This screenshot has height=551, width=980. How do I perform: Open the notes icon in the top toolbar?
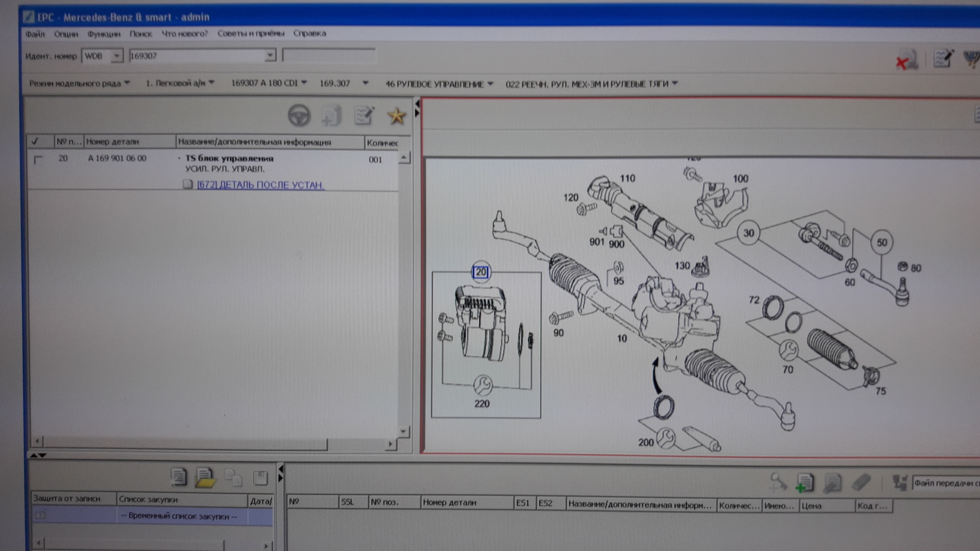943,59
